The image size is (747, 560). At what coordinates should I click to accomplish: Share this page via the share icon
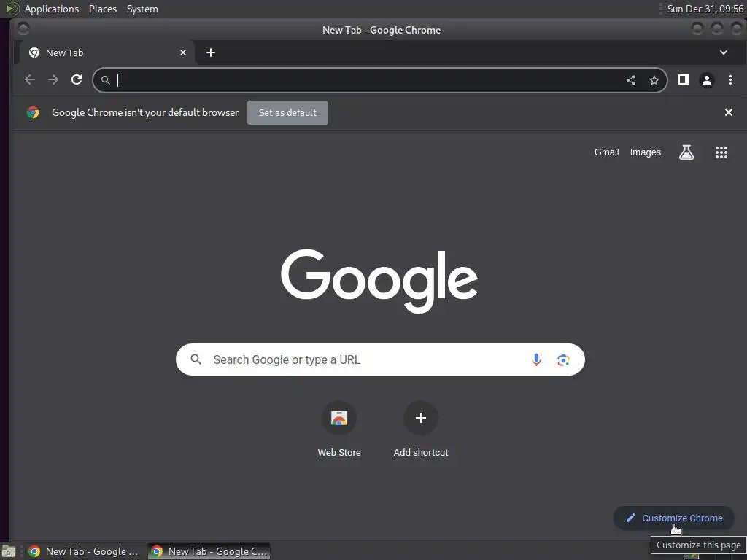pyautogui.click(x=631, y=80)
